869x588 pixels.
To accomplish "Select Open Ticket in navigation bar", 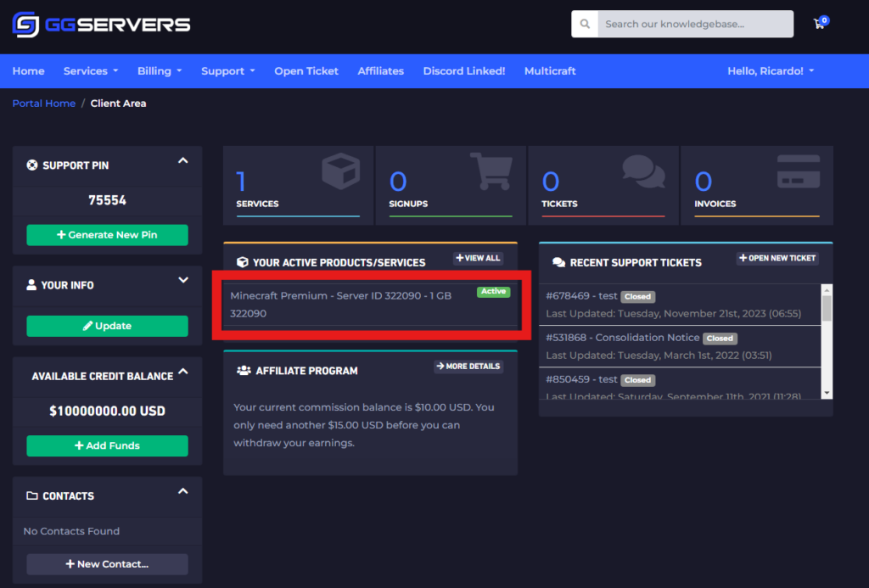I will pyautogui.click(x=306, y=71).
